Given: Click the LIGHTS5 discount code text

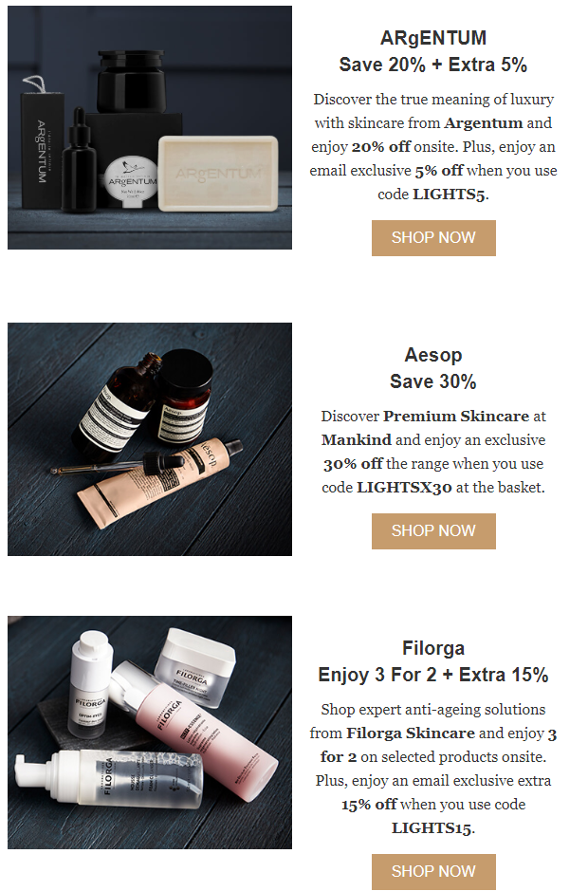Looking at the screenshot, I should pos(449,195).
